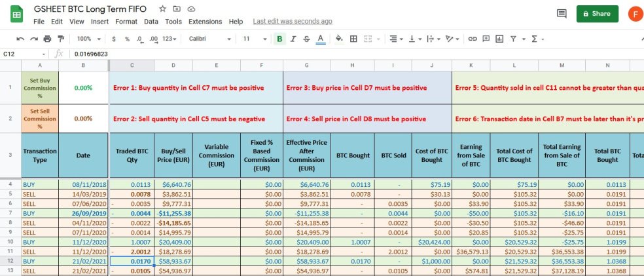
Task: Toggle Bold formatting
Action: click(x=279, y=39)
